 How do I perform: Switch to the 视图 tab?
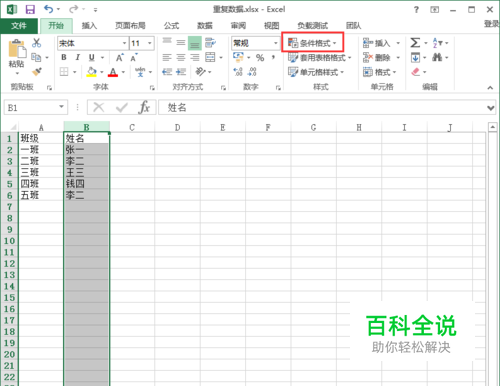[x=271, y=25]
